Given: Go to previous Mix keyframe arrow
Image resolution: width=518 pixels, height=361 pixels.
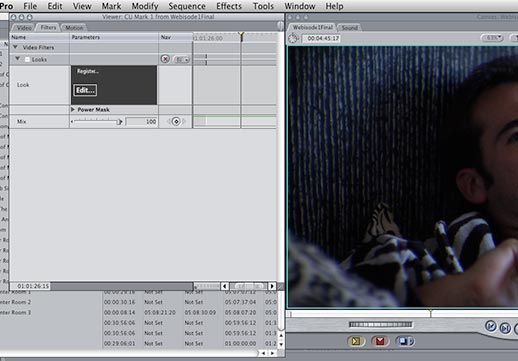Looking at the screenshot, I should pyautogui.click(x=169, y=122).
